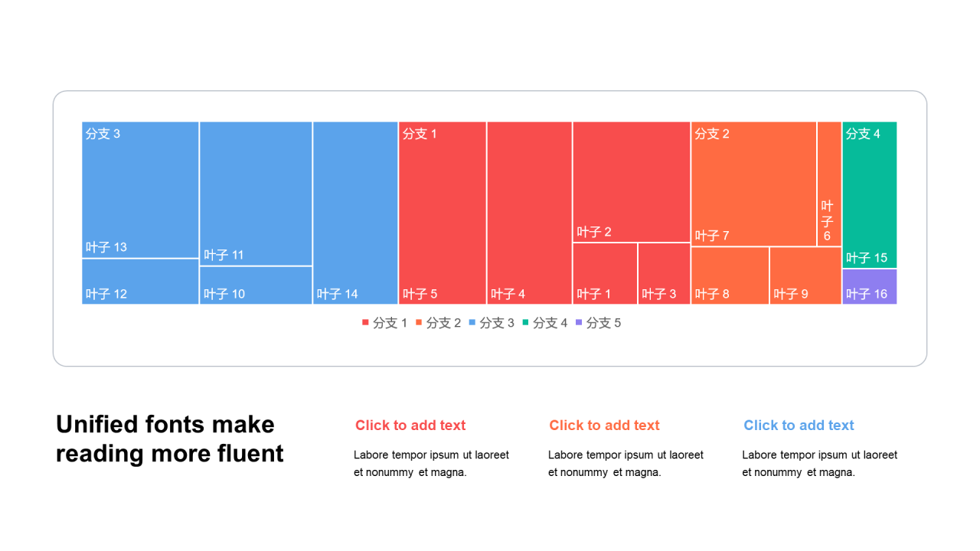The height and width of the screenshot is (551, 980).
Task: Select the 叶子 10 blue cell
Action: (x=256, y=285)
